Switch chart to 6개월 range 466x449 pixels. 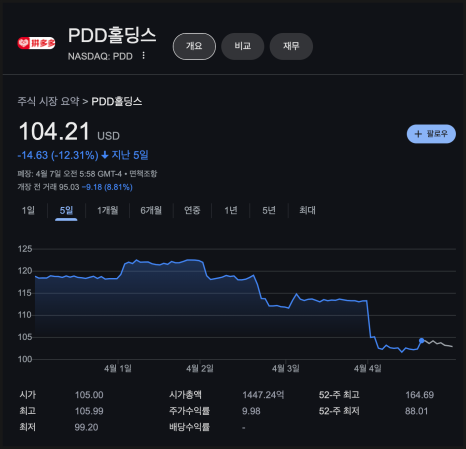(151, 210)
